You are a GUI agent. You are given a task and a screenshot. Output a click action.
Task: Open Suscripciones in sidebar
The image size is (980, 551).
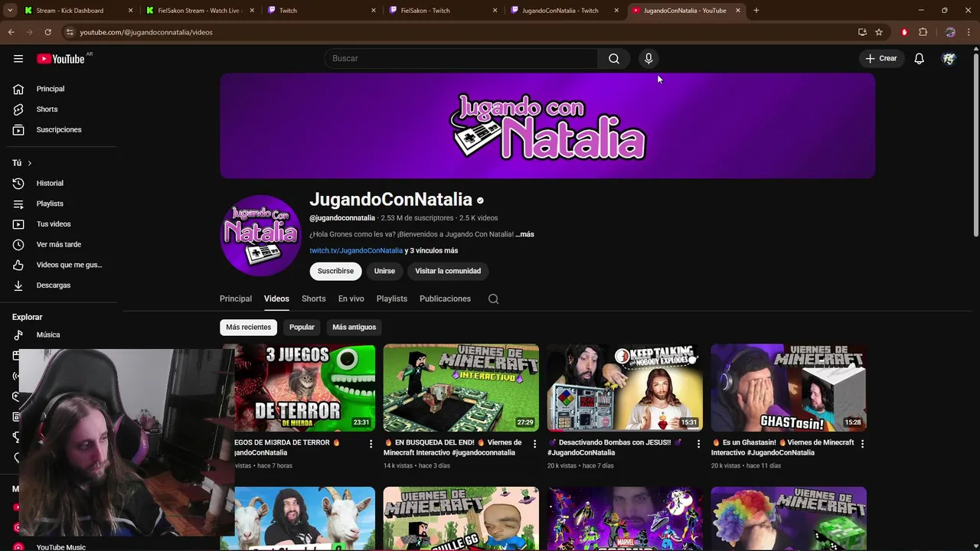[x=60, y=129]
